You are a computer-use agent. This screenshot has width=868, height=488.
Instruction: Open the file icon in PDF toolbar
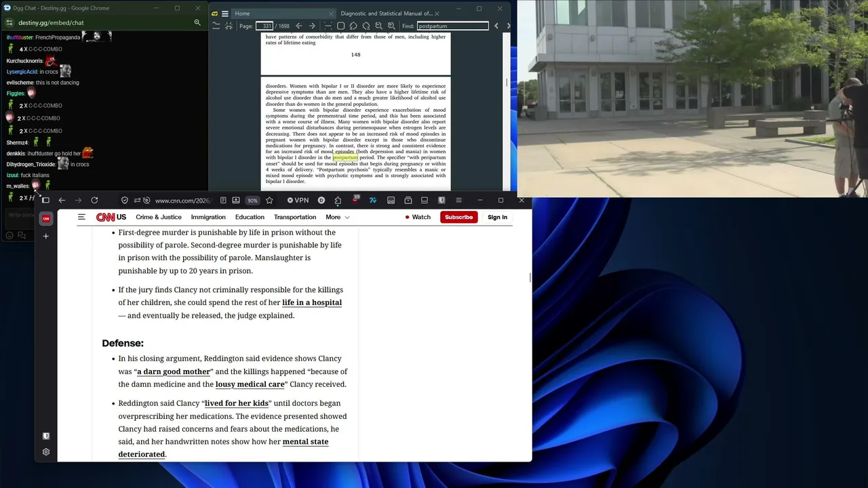[216, 26]
